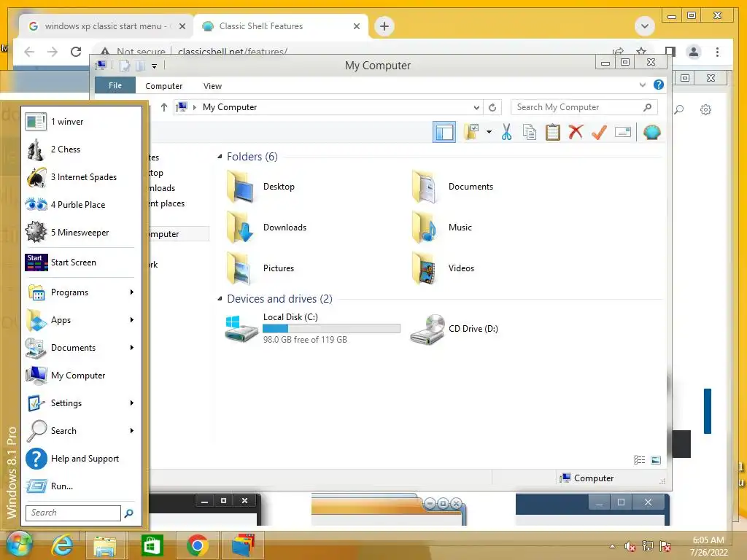The image size is (747, 560).
Task: Click the Copy pages icon
Action: 530,132
